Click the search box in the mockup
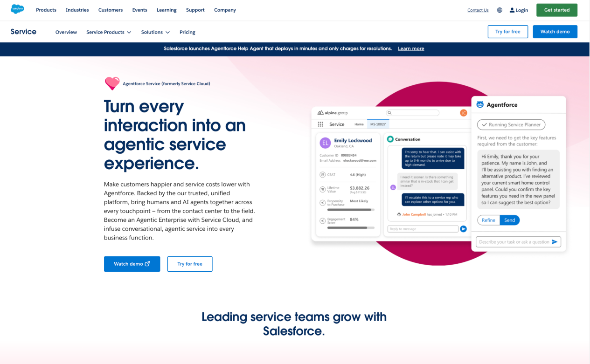 pyautogui.click(x=413, y=113)
